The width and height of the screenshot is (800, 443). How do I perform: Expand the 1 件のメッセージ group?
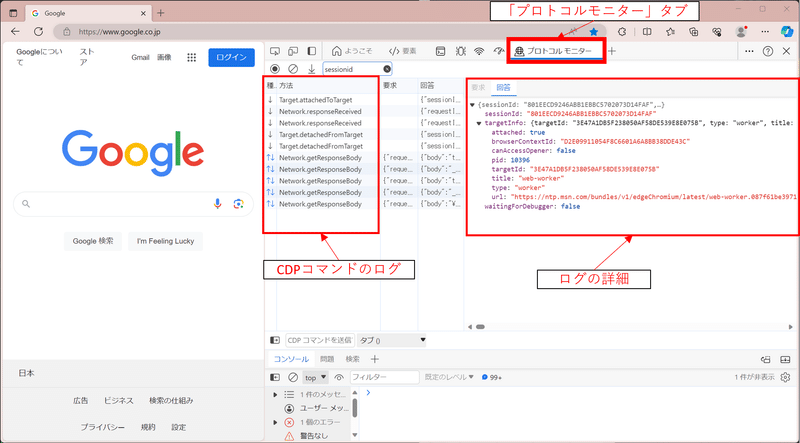[276, 395]
